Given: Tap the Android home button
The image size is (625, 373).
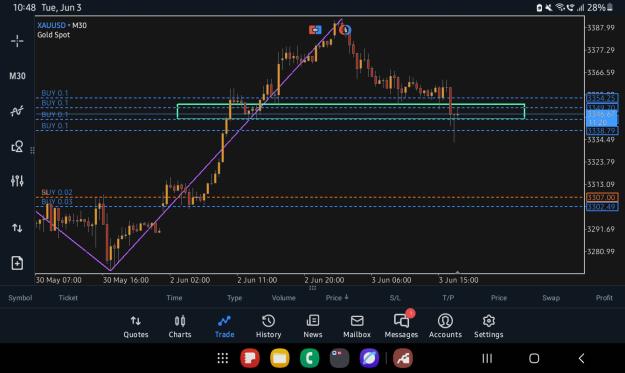Looking at the screenshot, I should (x=534, y=358).
